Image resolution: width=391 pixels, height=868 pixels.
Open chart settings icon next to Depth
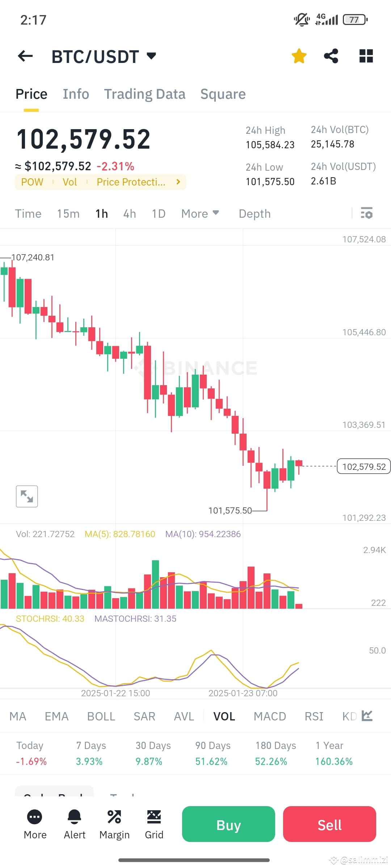(367, 214)
